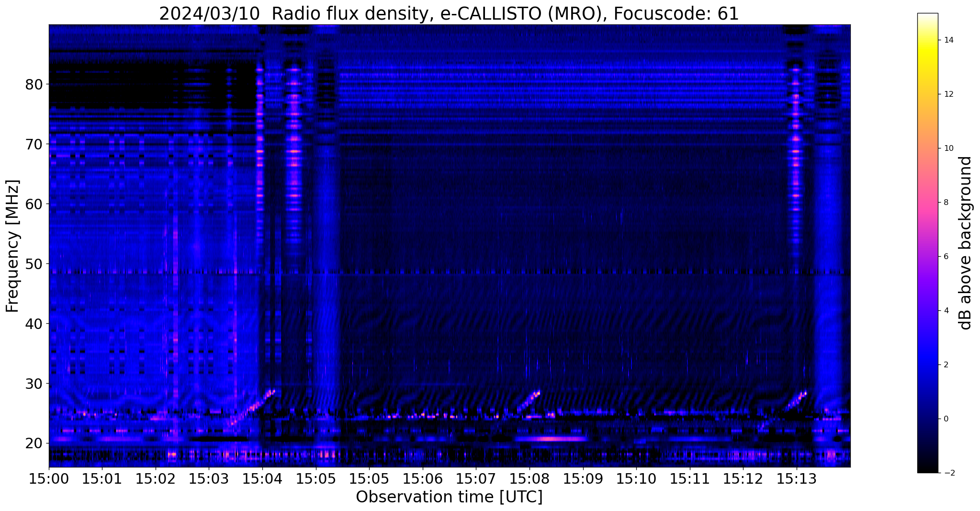Click the 15:09 time tick label
980x511 pixels.
click(x=583, y=479)
